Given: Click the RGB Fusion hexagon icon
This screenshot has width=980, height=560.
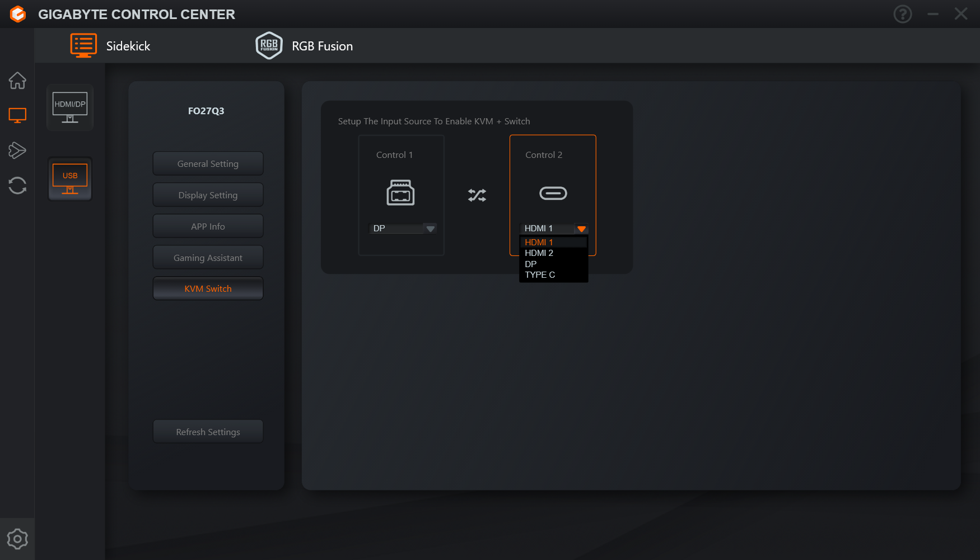Looking at the screenshot, I should [x=269, y=45].
